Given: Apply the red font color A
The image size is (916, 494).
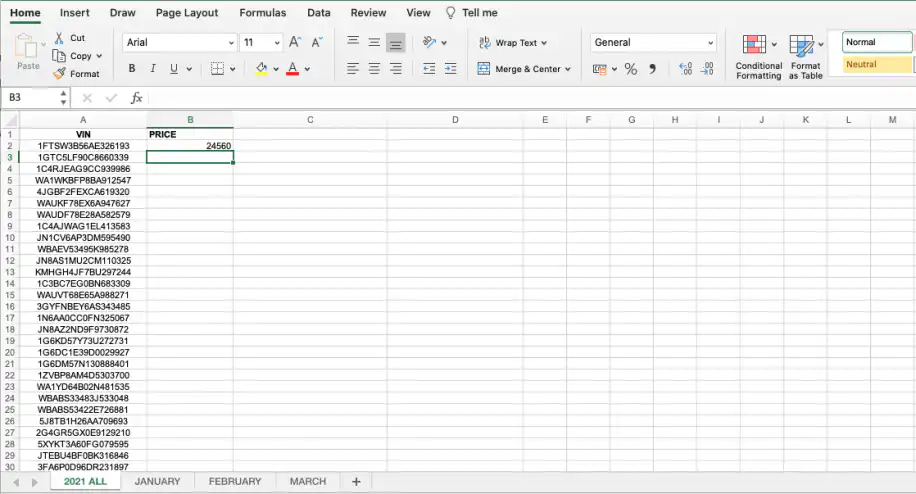Looking at the screenshot, I should [x=293, y=68].
